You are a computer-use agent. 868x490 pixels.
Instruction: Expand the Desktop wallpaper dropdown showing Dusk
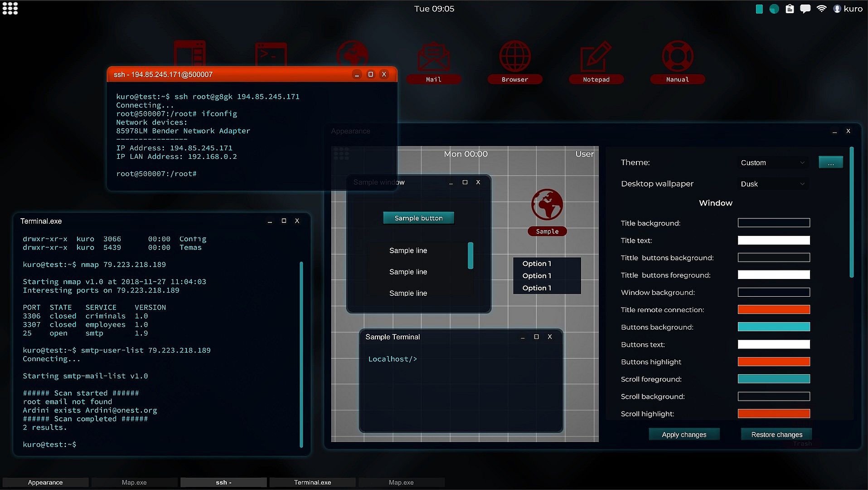[773, 184]
